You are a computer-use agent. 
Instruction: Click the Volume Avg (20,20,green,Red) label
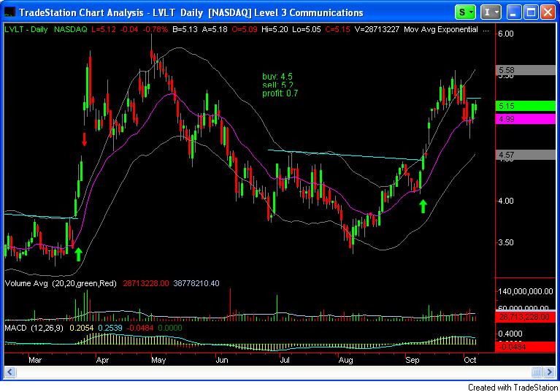[x=61, y=284]
